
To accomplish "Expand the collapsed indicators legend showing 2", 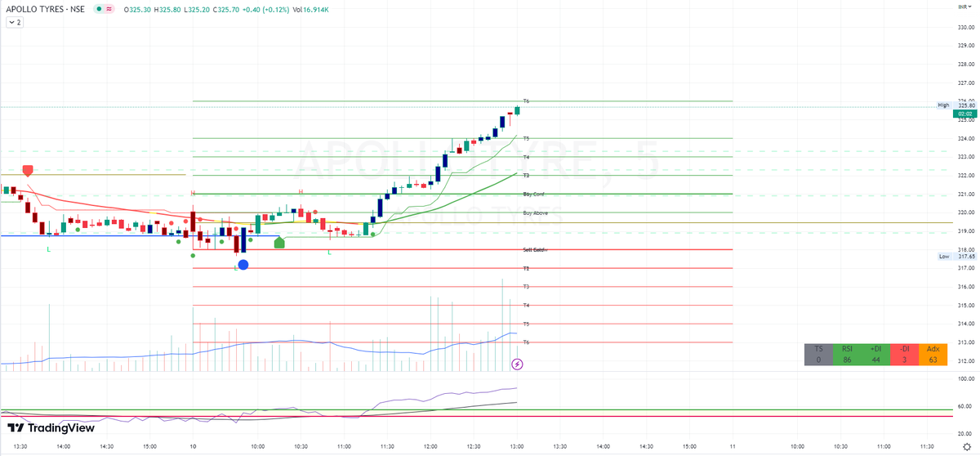I will point(15,23).
